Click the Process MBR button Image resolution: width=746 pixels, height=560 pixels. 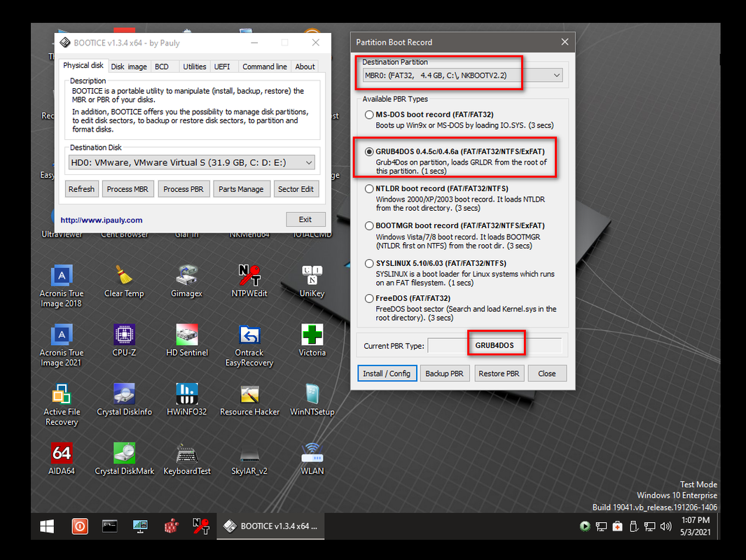[x=127, y=189]
